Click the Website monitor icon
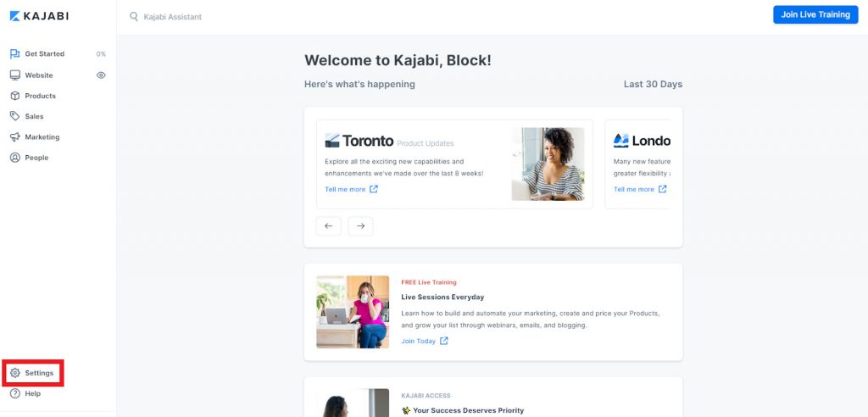This screenshot has width=868, height=417. click(15, 75)
